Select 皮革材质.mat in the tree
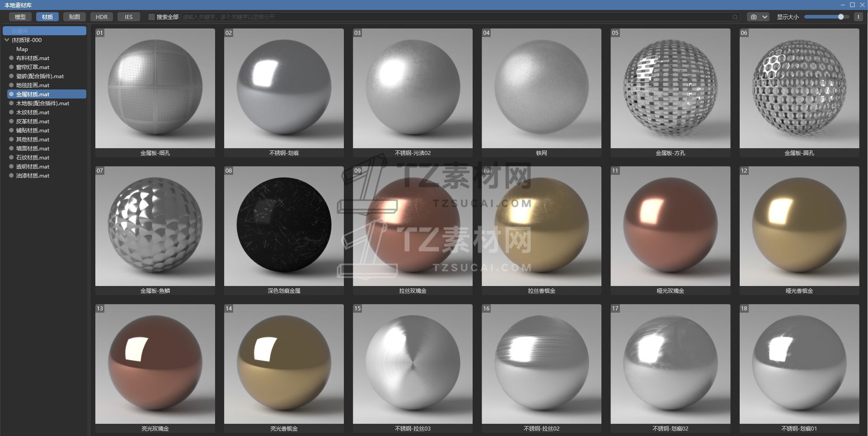 [33, 121]
